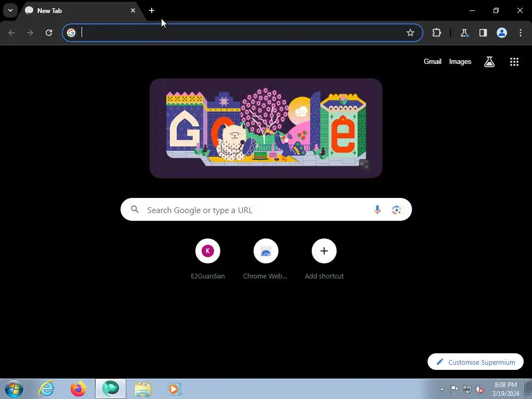This screenshot has width=532, height=399.
Task: Open Action Center flag icon
Action: point(454,389)
